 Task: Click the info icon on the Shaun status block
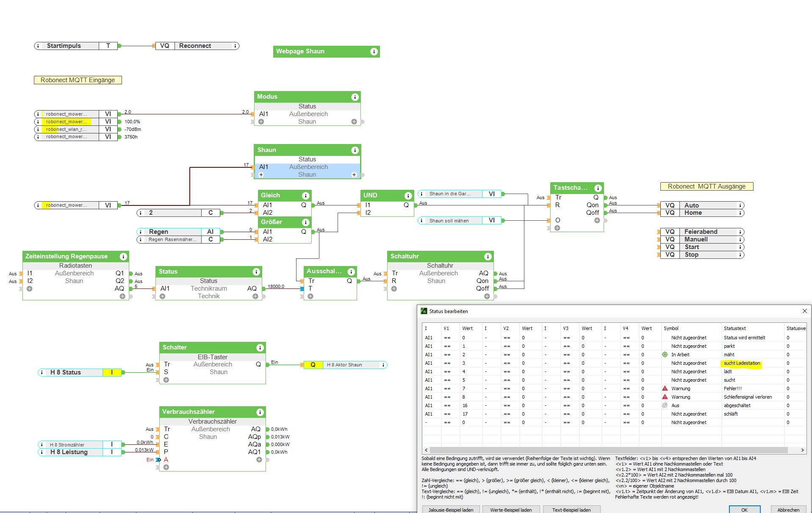coord(355,150)
